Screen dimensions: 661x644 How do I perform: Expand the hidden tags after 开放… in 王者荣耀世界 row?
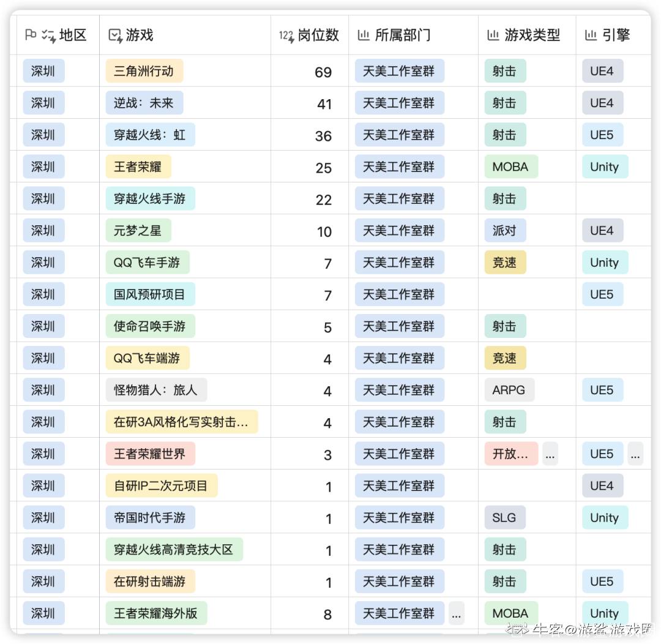point(550,454)
